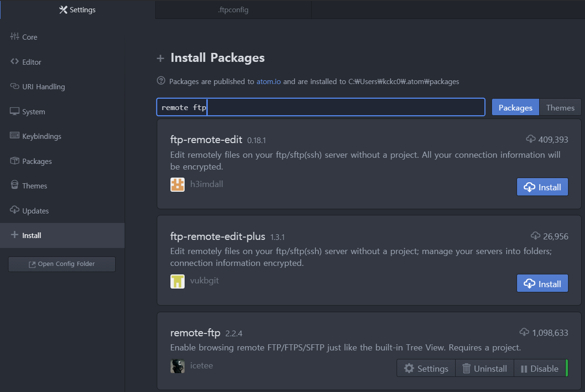Click the Install Packages heading
The height and width of the screenshot is (392, 585).
pyautogui.click(x=218, y=58)
